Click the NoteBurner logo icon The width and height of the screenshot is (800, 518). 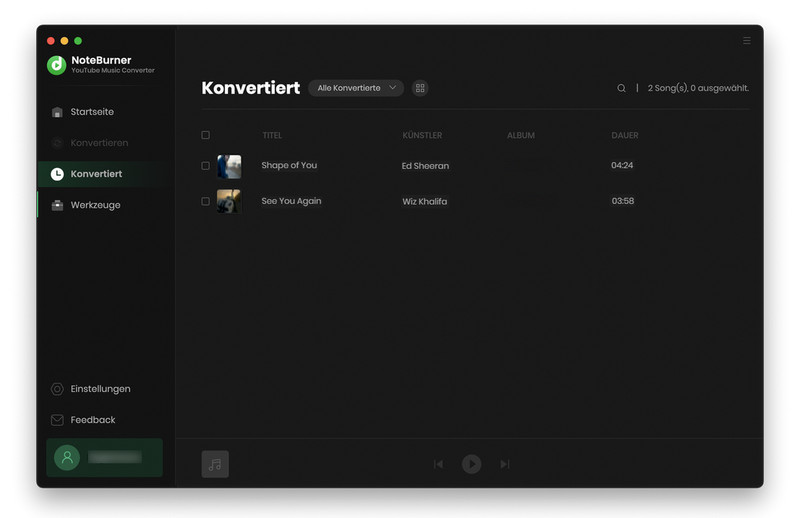57,65
